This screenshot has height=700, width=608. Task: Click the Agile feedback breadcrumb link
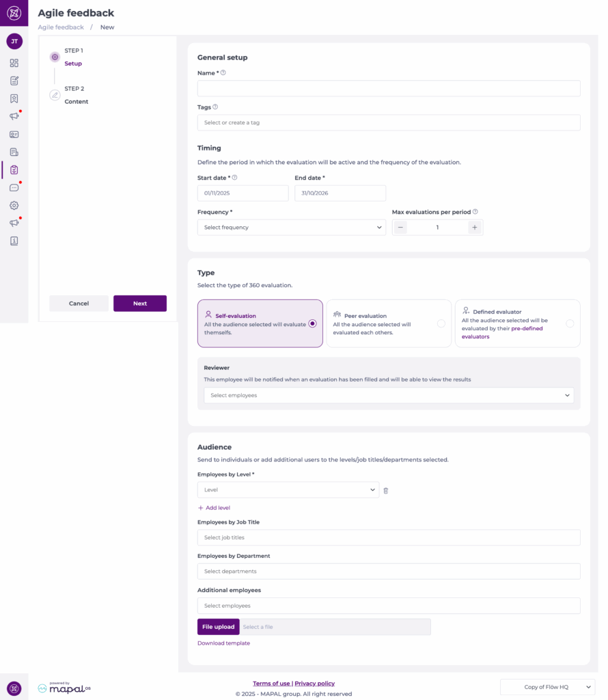coord(61,27)
